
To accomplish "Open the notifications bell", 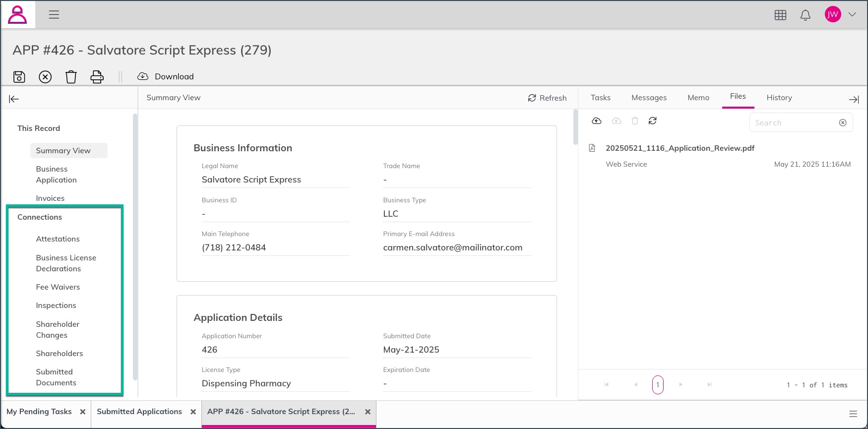I will [806, 15].
